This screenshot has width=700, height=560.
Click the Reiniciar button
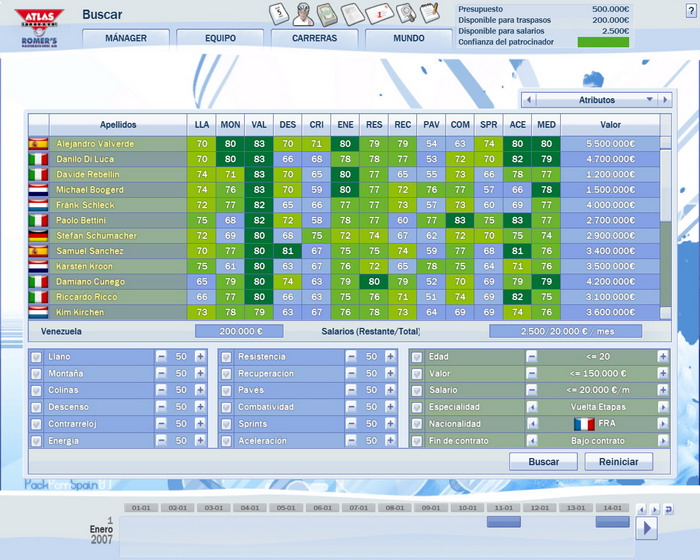tap(618, 462)
